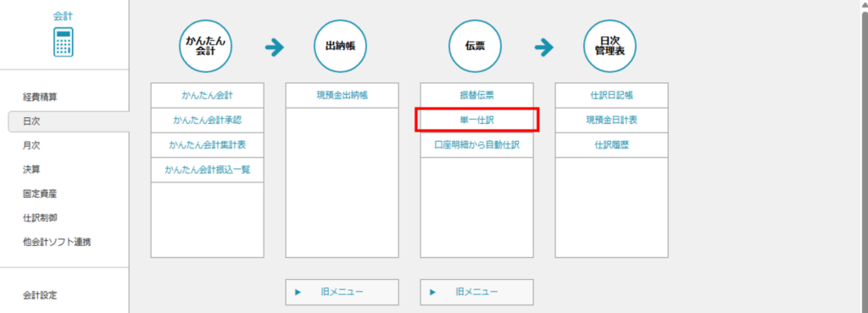Open the 単一仕訳 link
The width and height of the screenshot is (868, 313).
coord(476,120)
